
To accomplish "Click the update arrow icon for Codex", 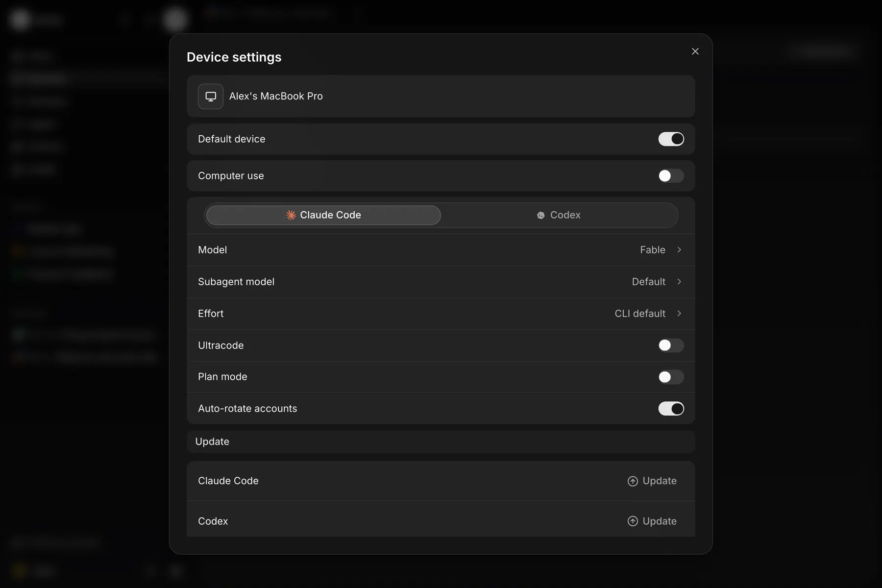I will 633,521.
